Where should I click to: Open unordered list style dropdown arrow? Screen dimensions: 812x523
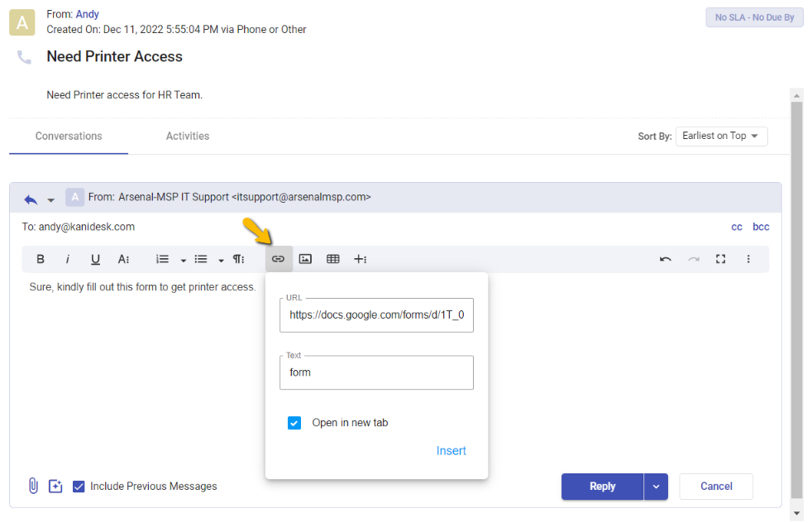click(x=221, y=260)
